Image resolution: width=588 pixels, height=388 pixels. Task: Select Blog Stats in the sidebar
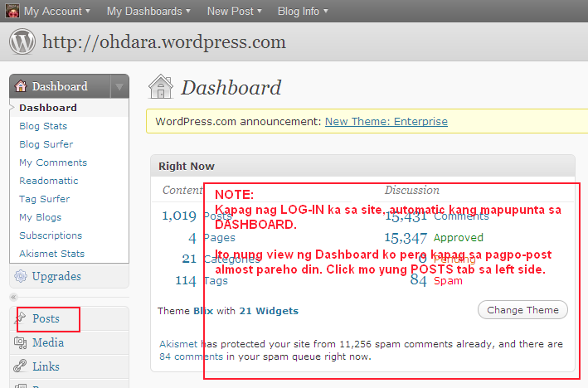click(x=43, y=126)
